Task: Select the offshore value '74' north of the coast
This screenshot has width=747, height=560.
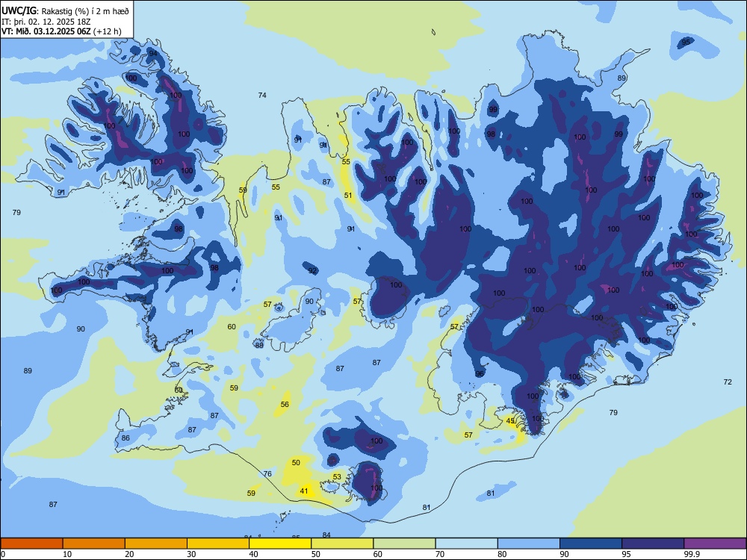Action: click(262, 96)
